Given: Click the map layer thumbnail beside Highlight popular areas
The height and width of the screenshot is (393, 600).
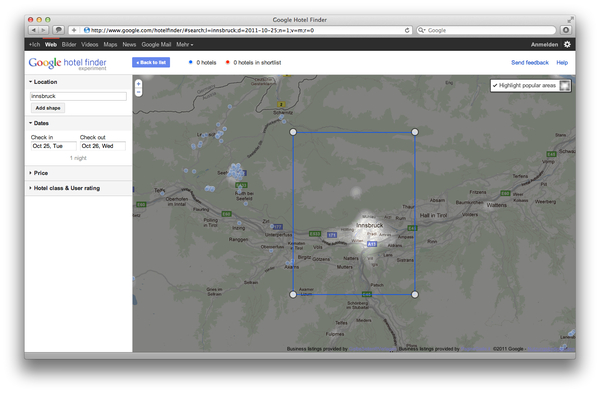Looking at the screenshot, I should [x=564, y=85].
